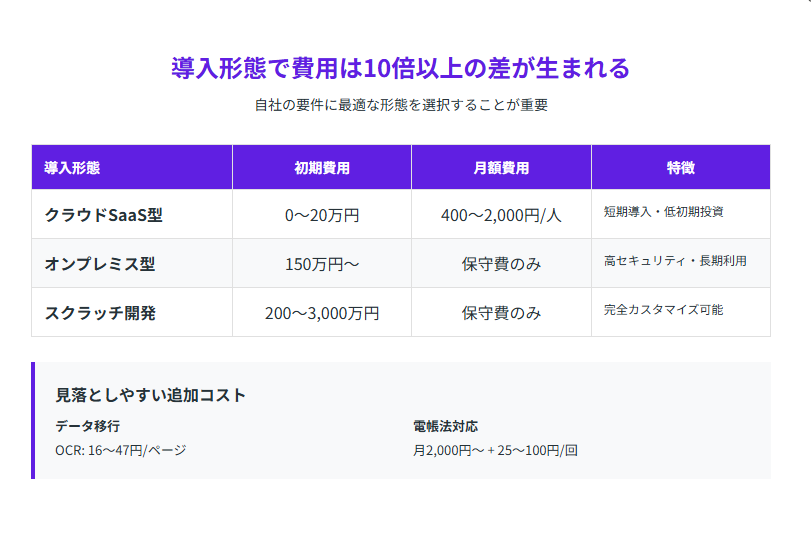Click the 導入形態 column header
This screenshot has height=543, width=811.
point(72,168)
